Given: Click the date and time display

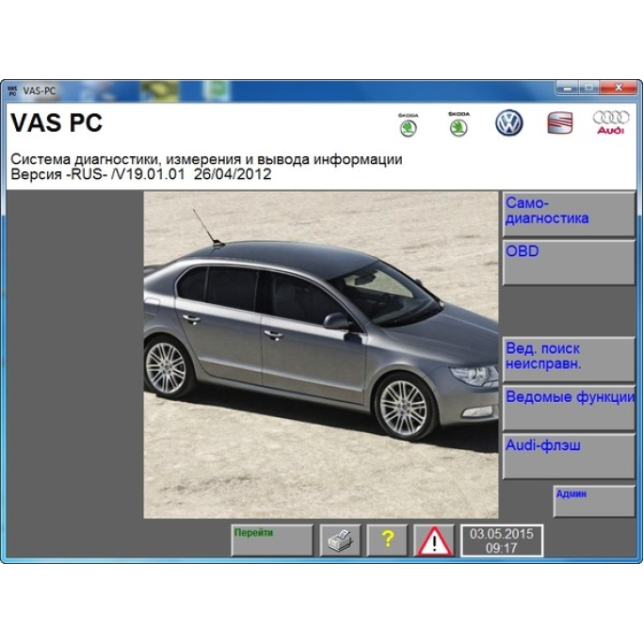Looking at the screenshot, I should tap(502, 540).
